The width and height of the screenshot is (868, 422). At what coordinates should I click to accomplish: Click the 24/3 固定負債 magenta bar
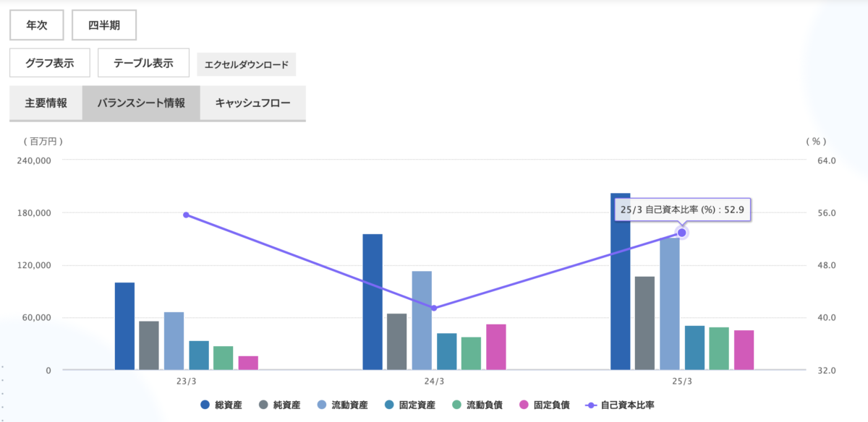496,347
